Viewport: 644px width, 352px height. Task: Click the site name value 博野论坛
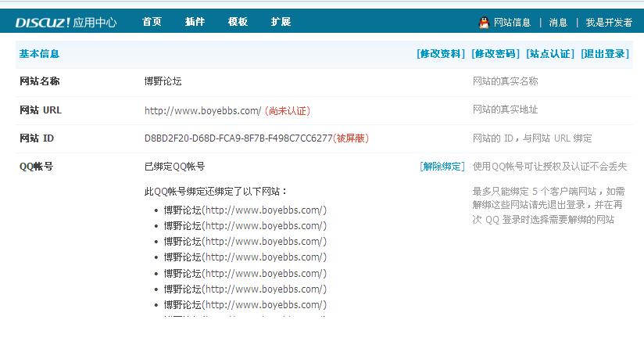[163, 81]
